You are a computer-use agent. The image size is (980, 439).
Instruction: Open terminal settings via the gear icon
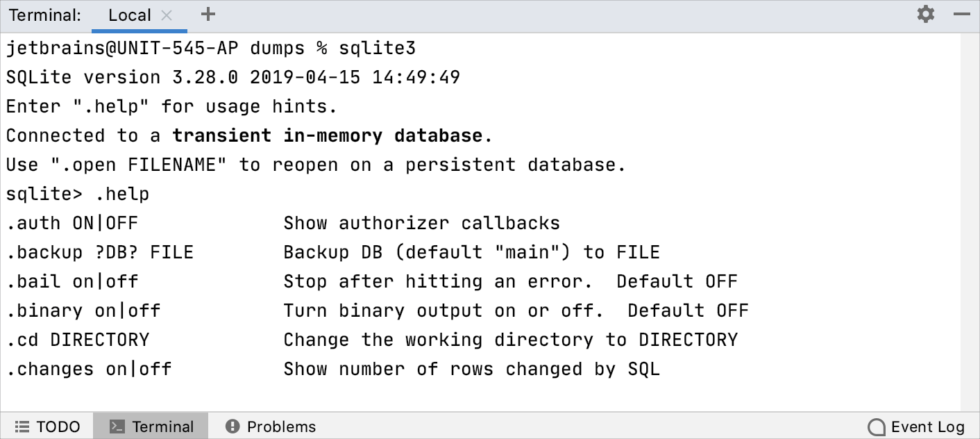pos(926,13)
